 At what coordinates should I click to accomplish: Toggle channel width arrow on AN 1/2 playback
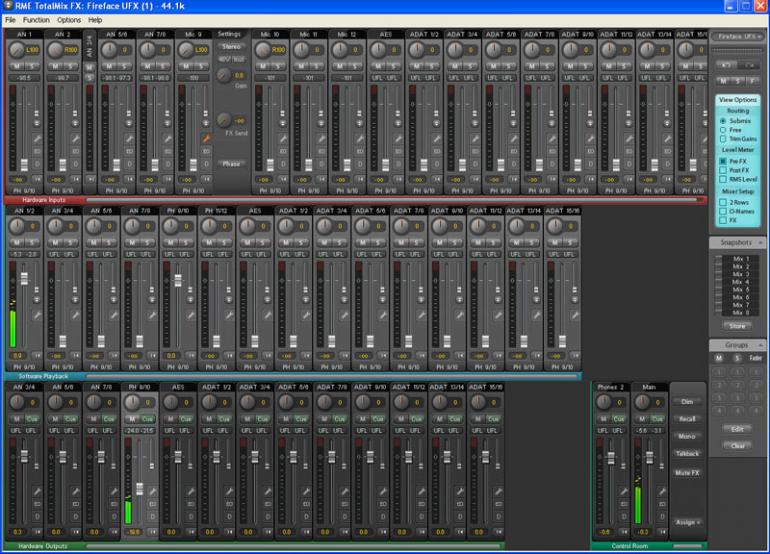37,355
